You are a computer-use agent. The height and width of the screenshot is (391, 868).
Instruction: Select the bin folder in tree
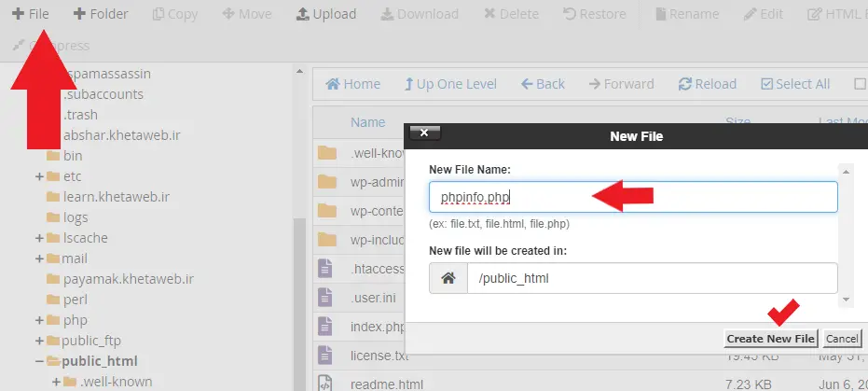[73, 156]
